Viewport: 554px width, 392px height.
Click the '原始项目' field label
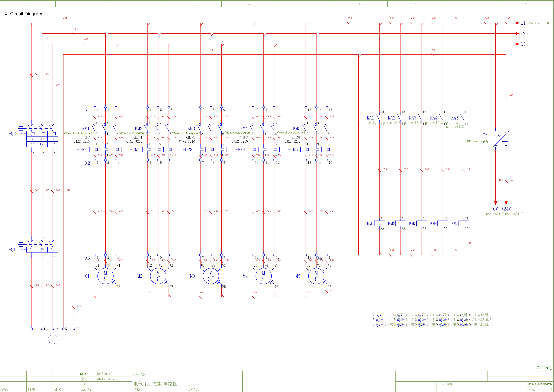(87, 389)
